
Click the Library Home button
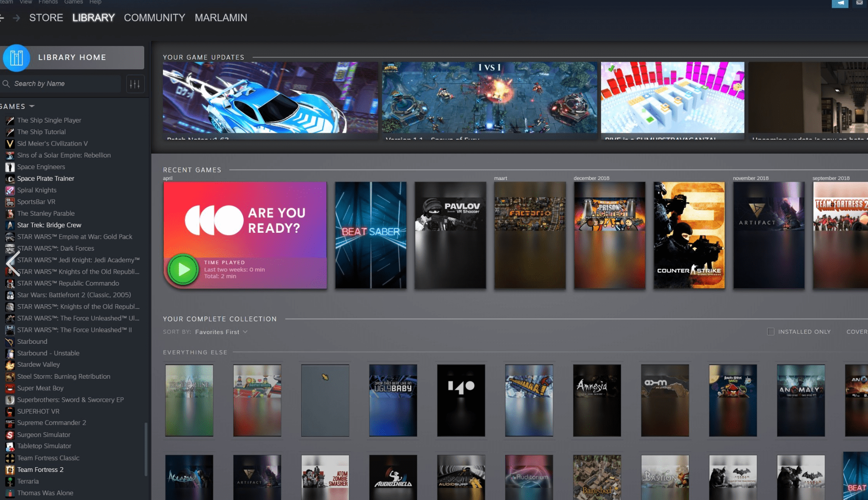[72, 57]
